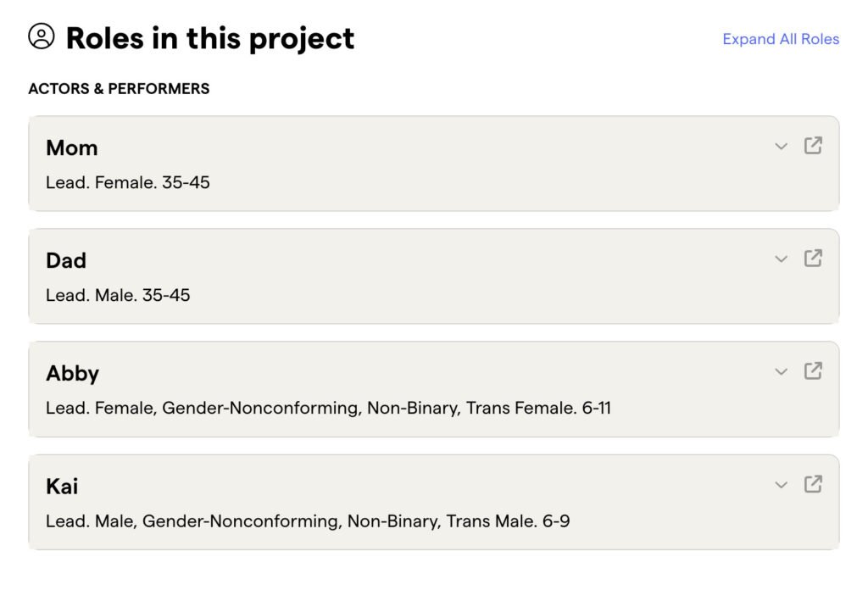Expand Kai role with down chevron
The width and height of the screenshot is (868, 590).
point(781,485)
